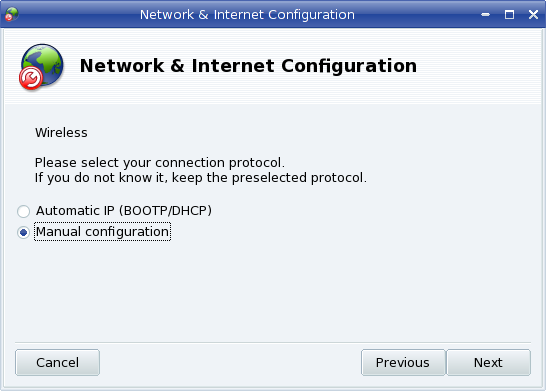
Task: Proceed with the Next button
Action: tap(489, 362)
